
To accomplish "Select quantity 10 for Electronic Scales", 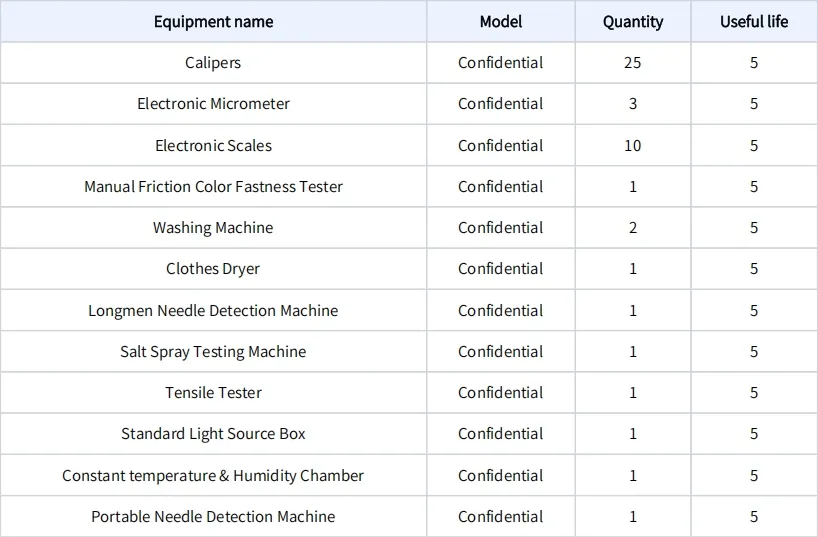I will pos(632,145).
